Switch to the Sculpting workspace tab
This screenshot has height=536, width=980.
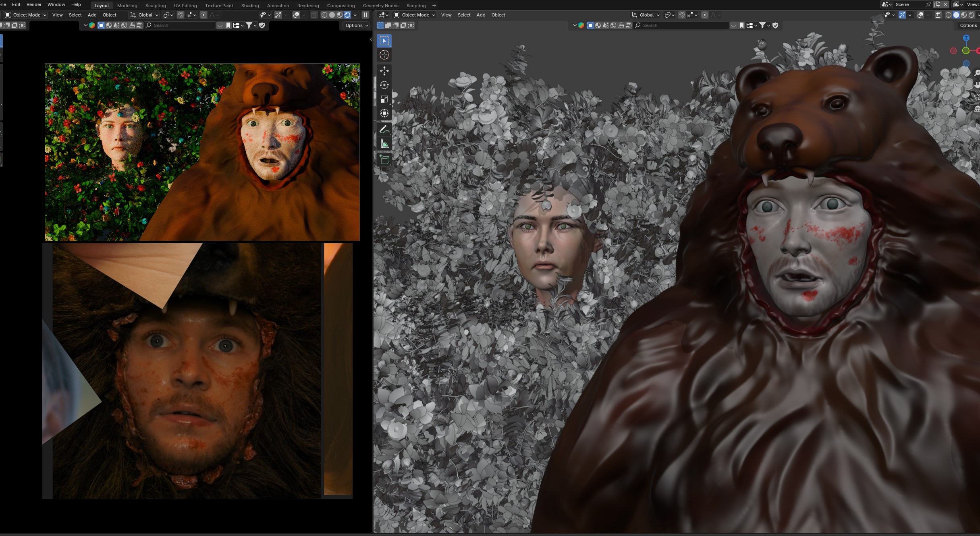click(156, 6)
